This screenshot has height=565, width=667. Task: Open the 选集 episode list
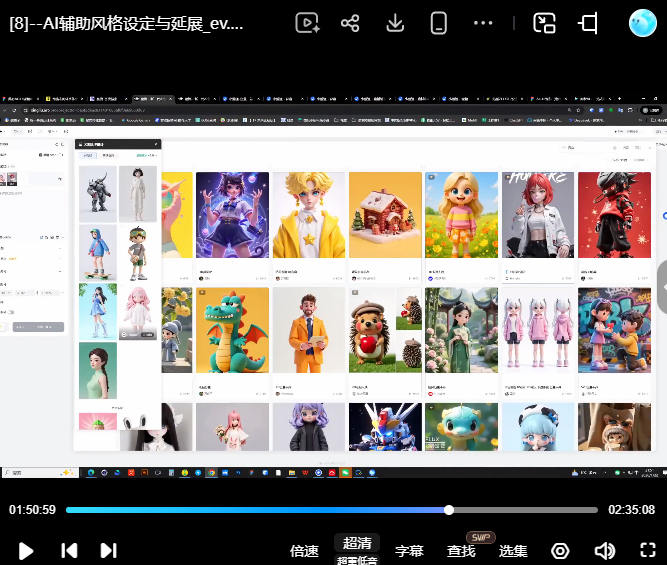pyautogui.click(x=513, y=551)
